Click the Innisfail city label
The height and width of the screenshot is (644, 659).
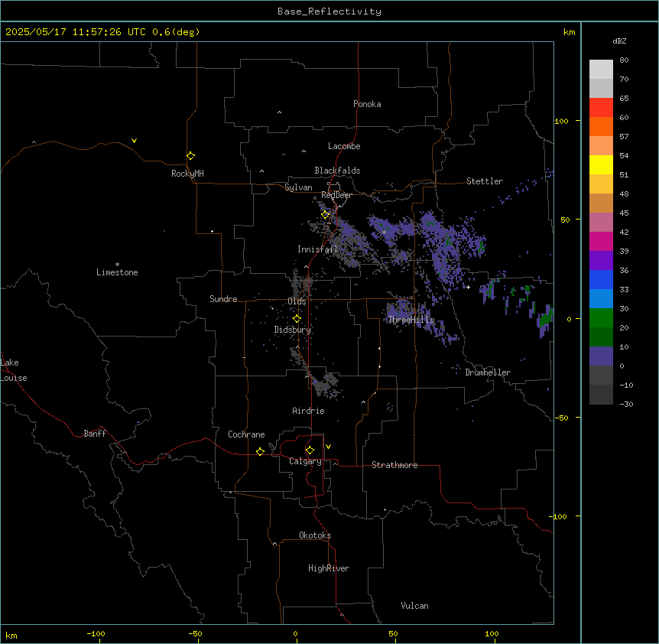317,249
